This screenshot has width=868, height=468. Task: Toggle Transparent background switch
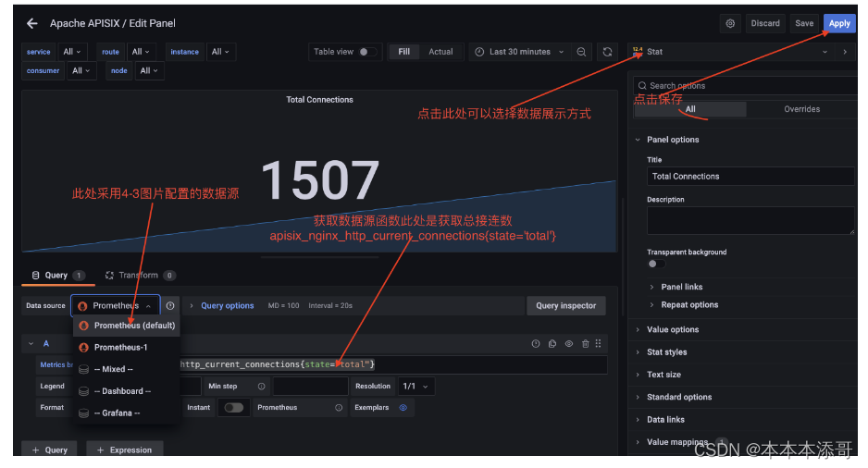(656, 264)
